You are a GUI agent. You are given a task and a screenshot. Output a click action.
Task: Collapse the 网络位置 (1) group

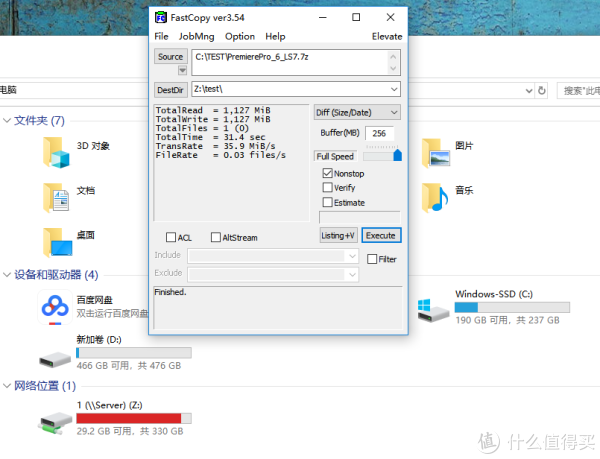[x=7, y=386]
